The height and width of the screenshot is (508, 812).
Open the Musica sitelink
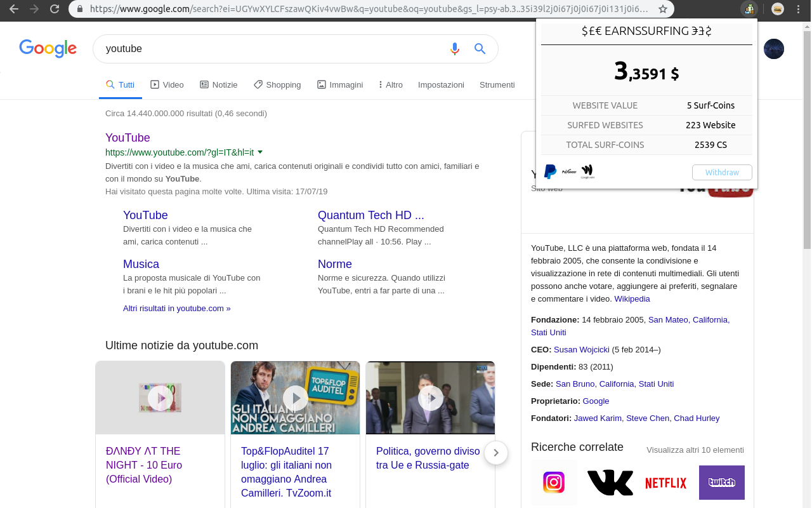pos(141,264)
